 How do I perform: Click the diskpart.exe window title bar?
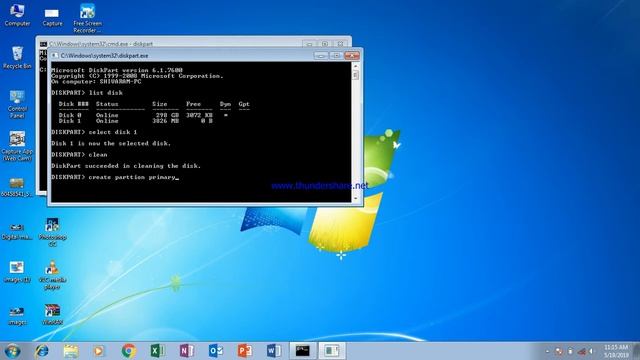(x=186, y=56)
